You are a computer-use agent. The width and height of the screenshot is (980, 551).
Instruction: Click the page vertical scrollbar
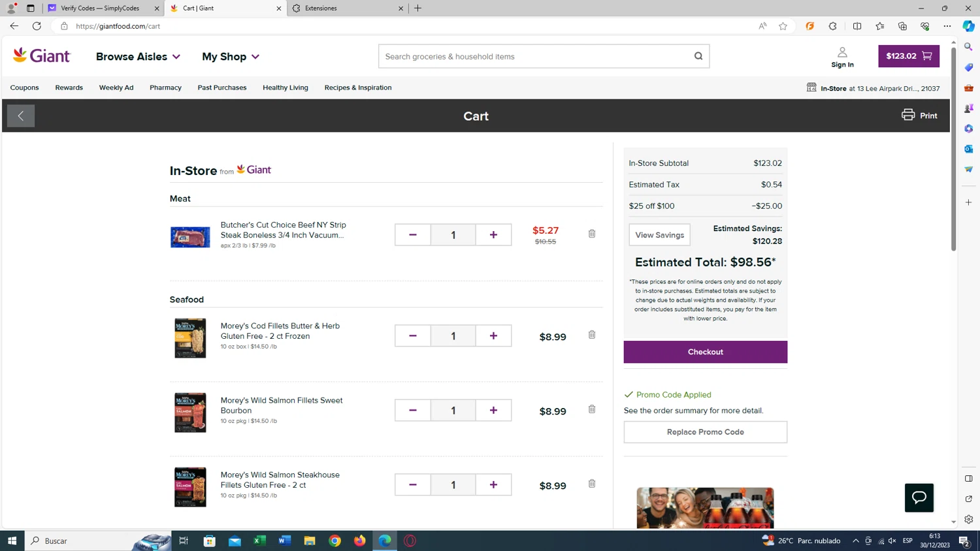(x=954, y=149)
